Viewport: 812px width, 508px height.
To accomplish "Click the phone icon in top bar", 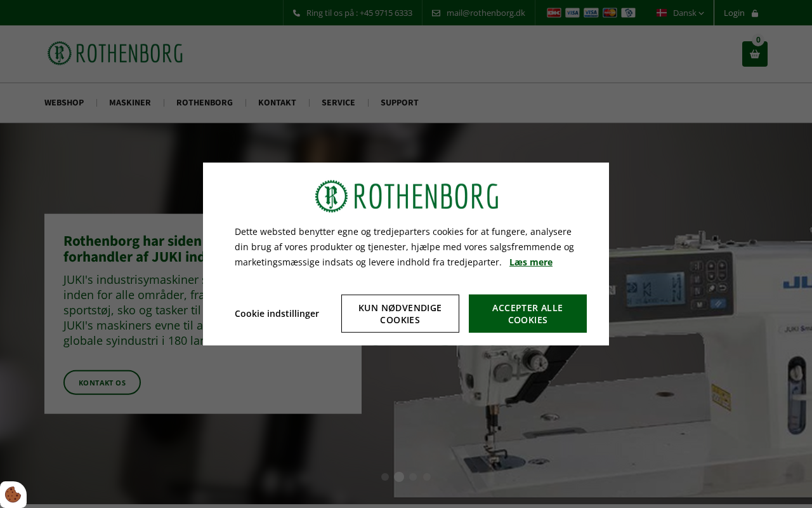I will tap(296, 13).
